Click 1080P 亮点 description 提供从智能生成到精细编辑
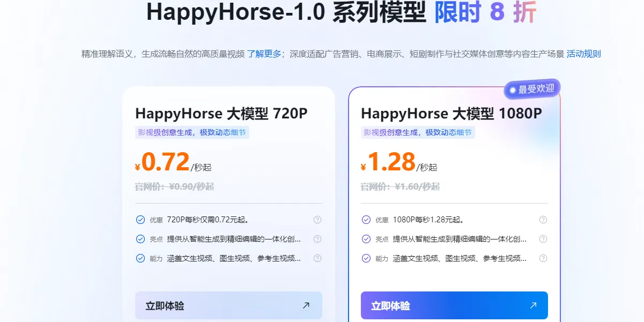Viewport: 644px width, 322px height. click(x=460, y=239)
